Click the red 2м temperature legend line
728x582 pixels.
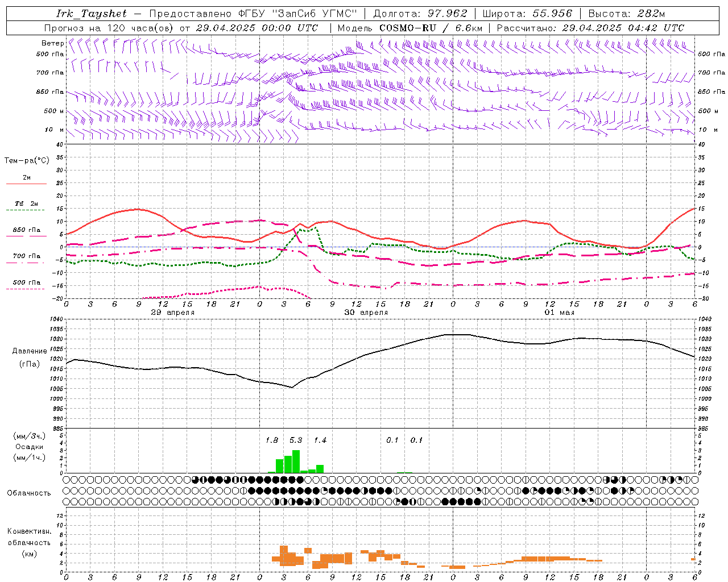[26, 184]
